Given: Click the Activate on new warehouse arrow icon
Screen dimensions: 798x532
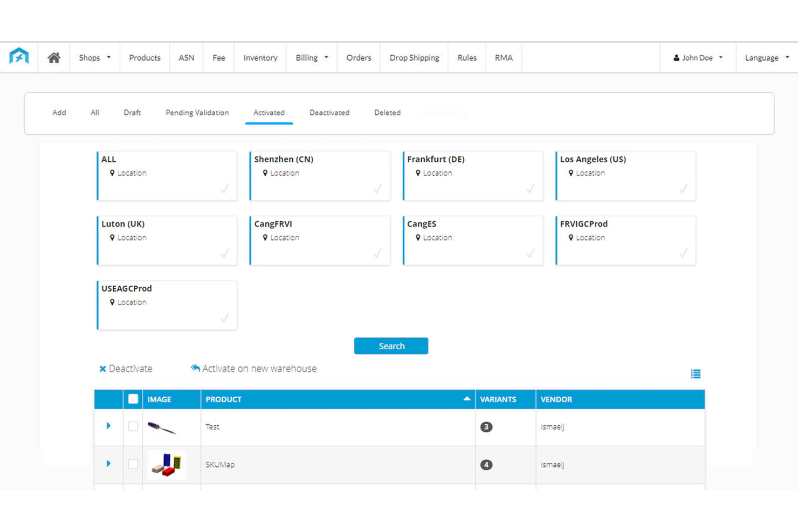Looking at the screenshot, I should tap(195, 368).
